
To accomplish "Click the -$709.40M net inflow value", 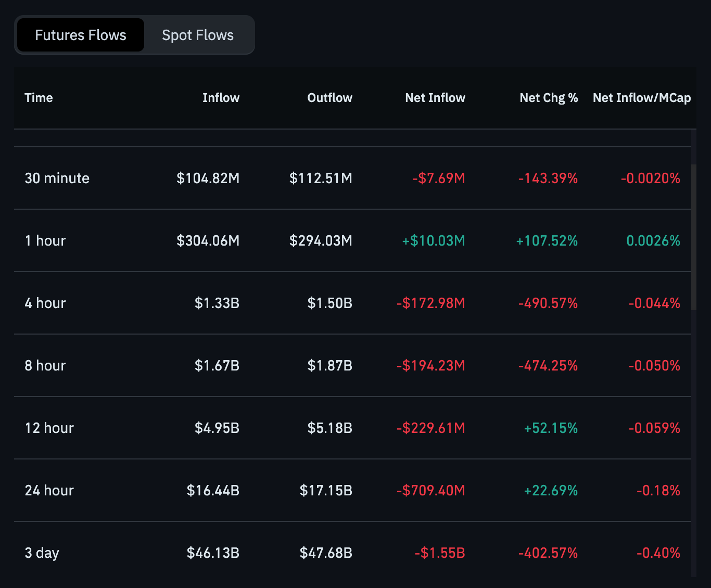I will click(430, 490).
